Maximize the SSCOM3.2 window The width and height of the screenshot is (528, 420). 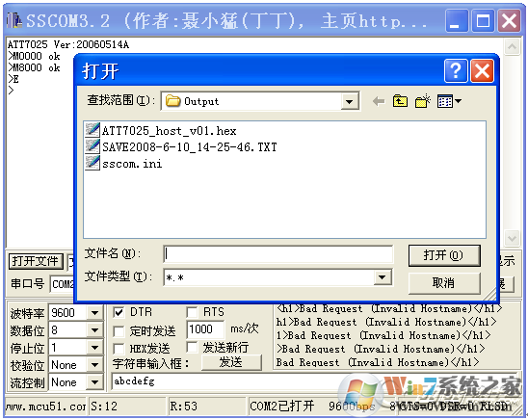[x=483, y=21]
